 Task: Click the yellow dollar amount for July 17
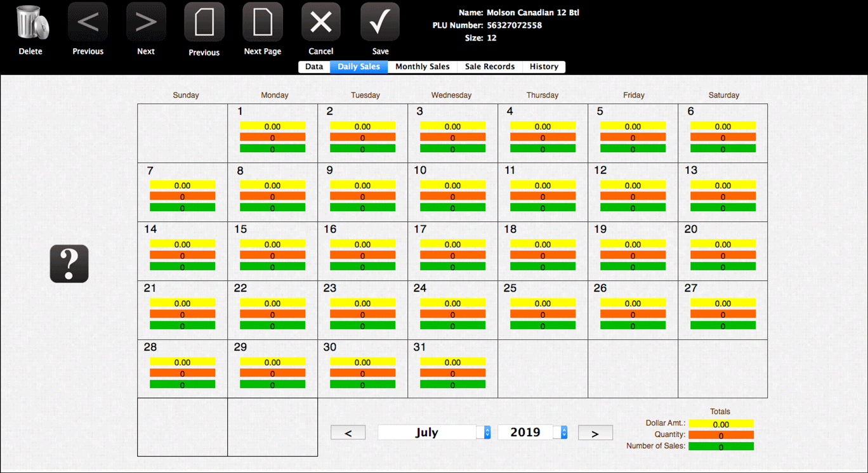click(452, 244)
